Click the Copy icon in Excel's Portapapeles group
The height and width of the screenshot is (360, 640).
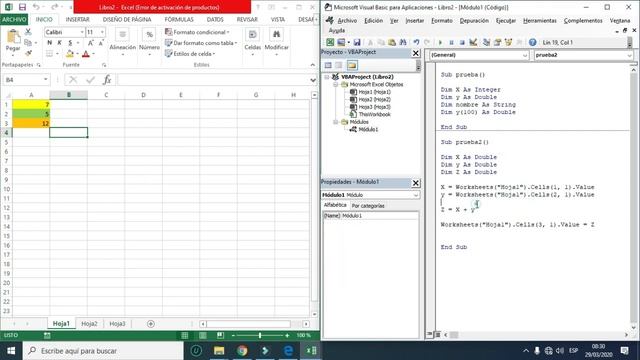[x=28, y=42]
